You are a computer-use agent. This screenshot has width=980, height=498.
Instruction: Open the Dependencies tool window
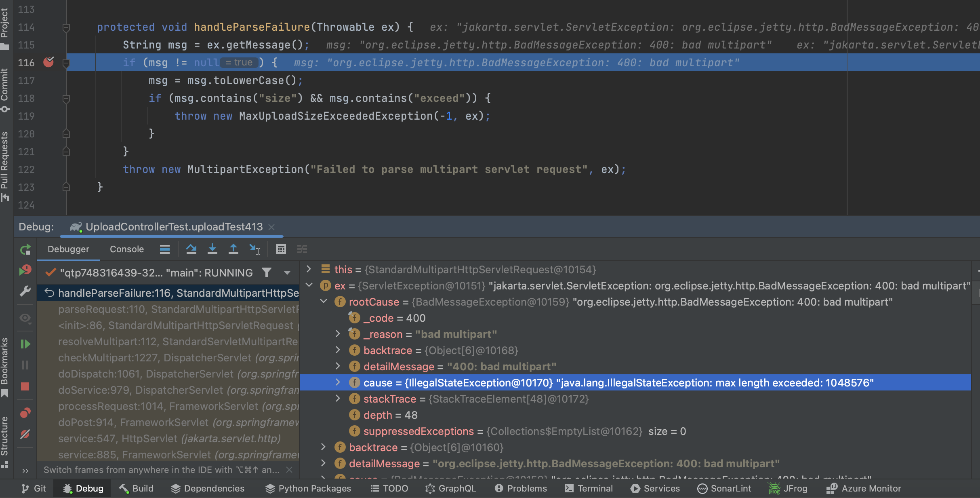tap(208, 488)
